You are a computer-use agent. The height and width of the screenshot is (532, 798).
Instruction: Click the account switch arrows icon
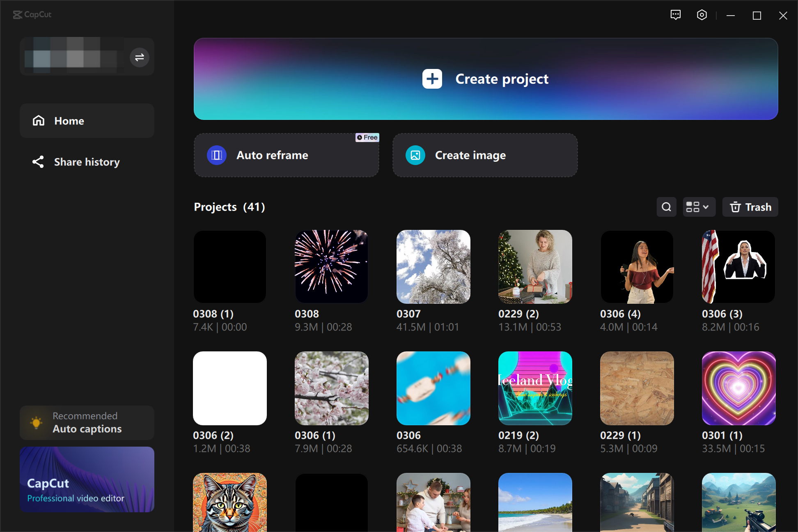click(x=140, y=57)
